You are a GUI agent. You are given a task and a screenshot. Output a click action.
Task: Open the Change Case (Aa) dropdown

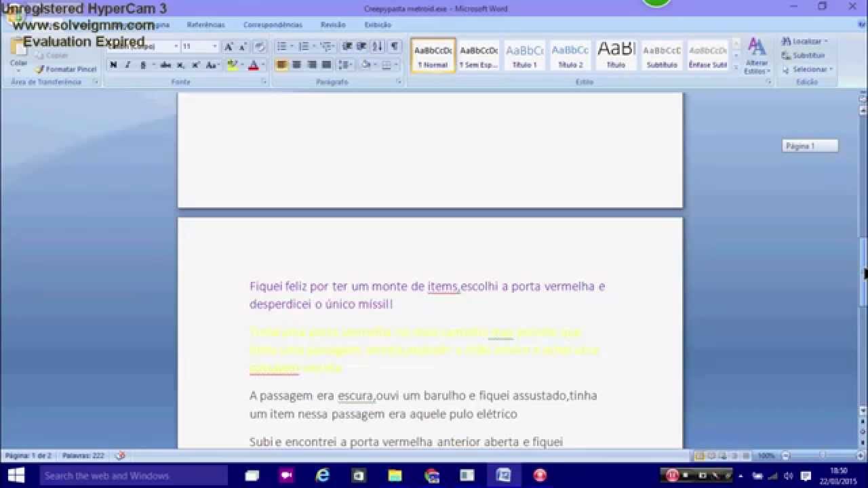(212, 65)
